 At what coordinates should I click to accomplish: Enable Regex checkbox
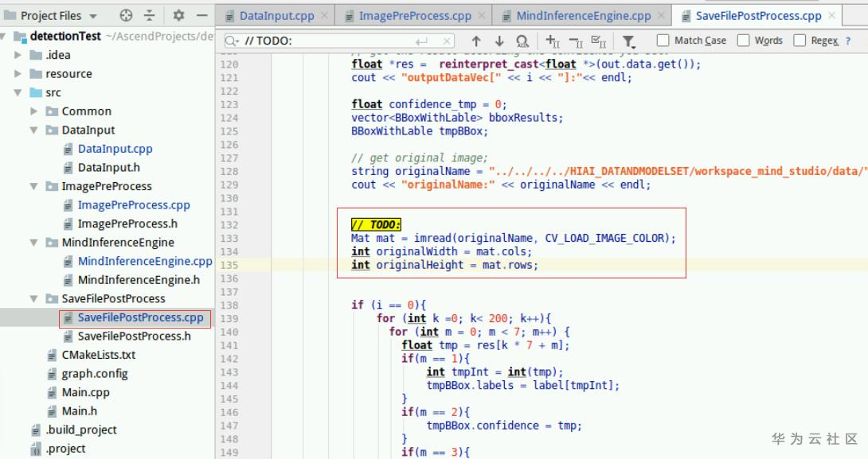point(800,41)
